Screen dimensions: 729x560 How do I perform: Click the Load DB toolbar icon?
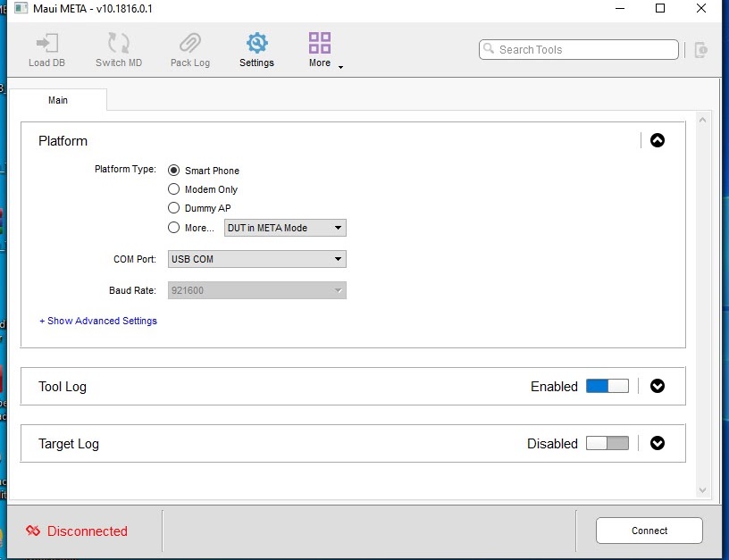(x=47, y=43)
